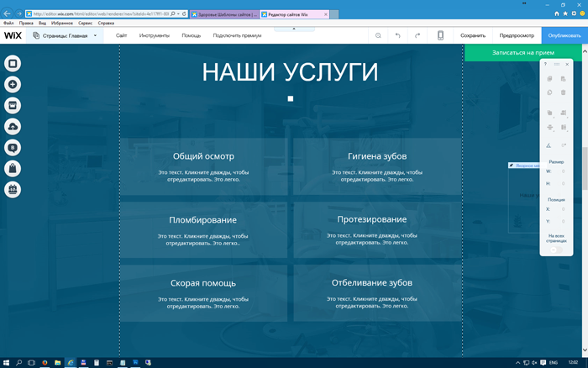The height and width of the screenshot is (368, 588).
Task: Open the Инструменты menu
Action: (154, 35)
